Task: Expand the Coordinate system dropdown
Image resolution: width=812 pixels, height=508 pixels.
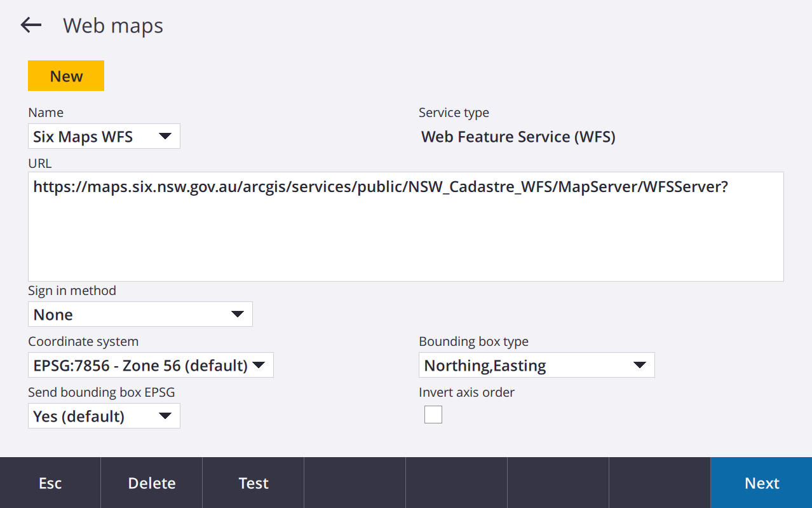Action: (x=151, y=365)
